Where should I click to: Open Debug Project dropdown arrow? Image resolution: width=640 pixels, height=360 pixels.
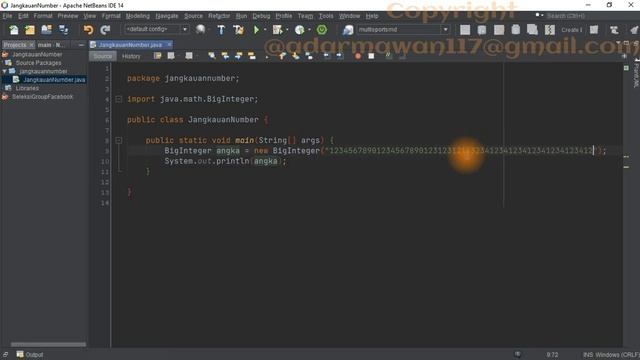287,30
